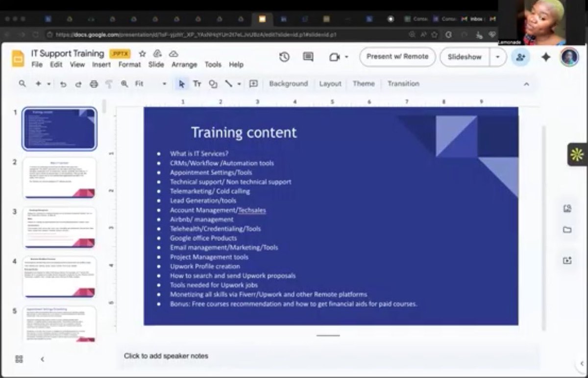This screenshot has width=588, height=378.
Task: Open the Google Slides home logo
Action: [x=18, y=58]
